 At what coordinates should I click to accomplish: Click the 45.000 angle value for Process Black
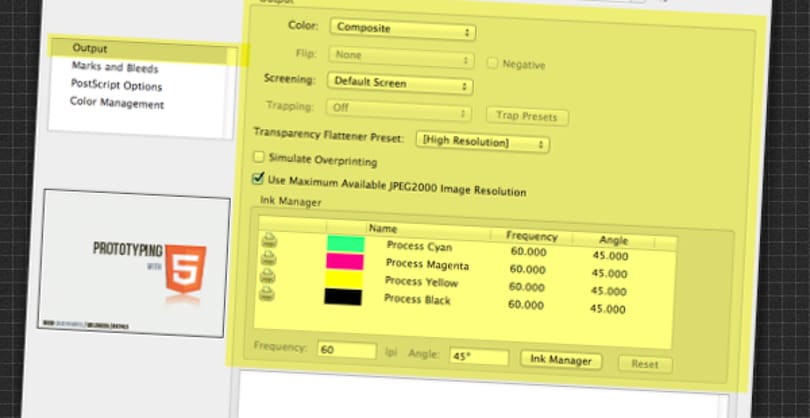click(x=608, y=309)
